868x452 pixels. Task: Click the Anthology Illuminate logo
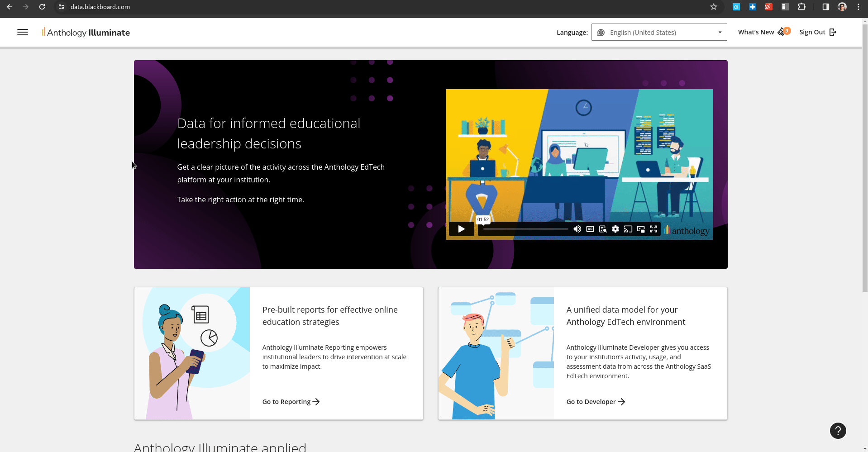[86, 32]
